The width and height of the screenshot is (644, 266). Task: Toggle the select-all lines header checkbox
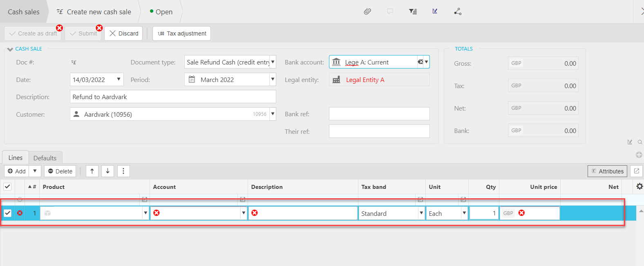pyautogui.click(x=7, y=186)
